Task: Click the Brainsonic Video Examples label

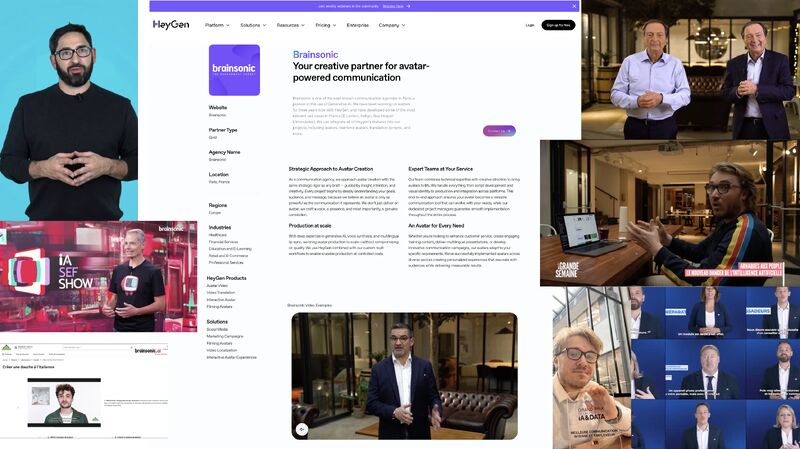Action: click(x=309, y=305)
